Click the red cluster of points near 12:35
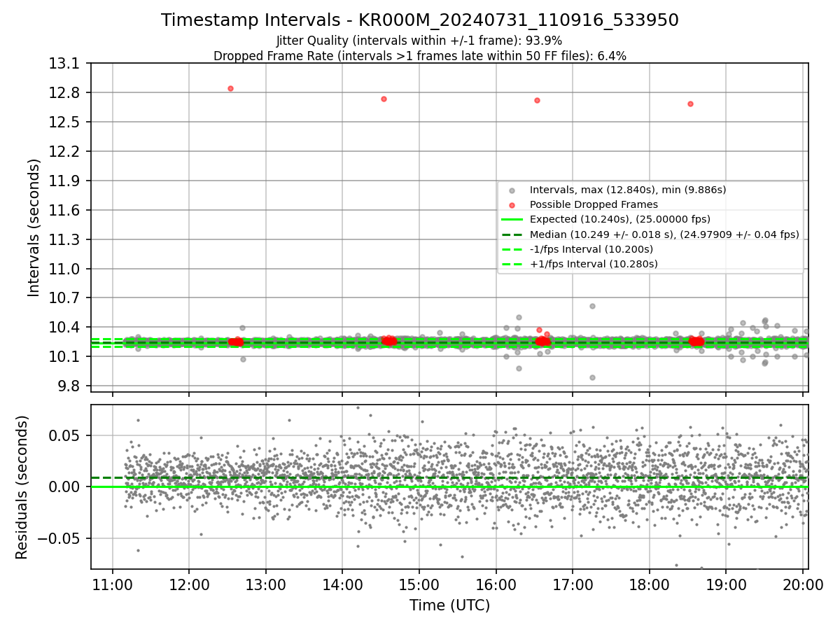840x630 pixels. (x=236, y=342)
